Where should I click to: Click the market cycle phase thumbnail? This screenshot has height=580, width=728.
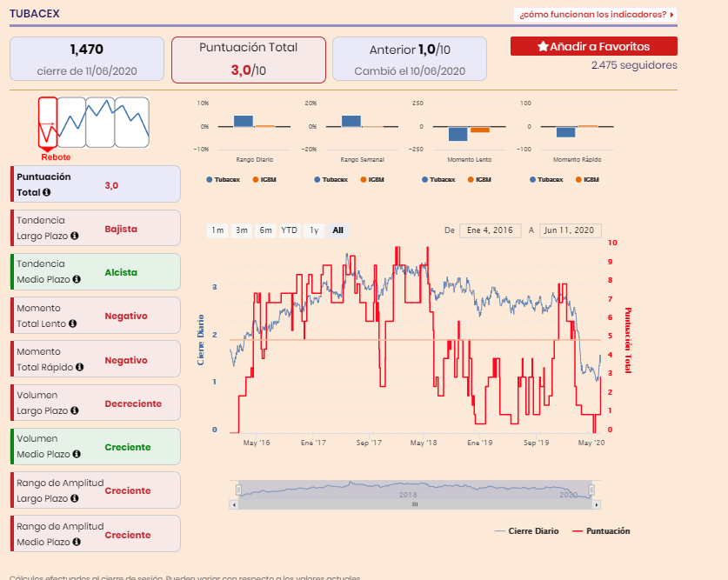94,123
